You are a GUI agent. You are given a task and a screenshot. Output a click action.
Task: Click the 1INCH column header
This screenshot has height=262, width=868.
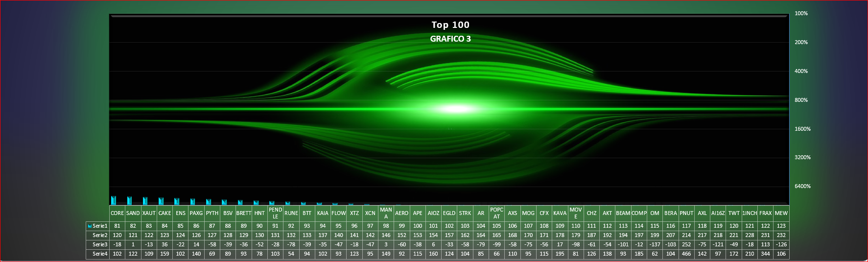click(x=750, y=214)
